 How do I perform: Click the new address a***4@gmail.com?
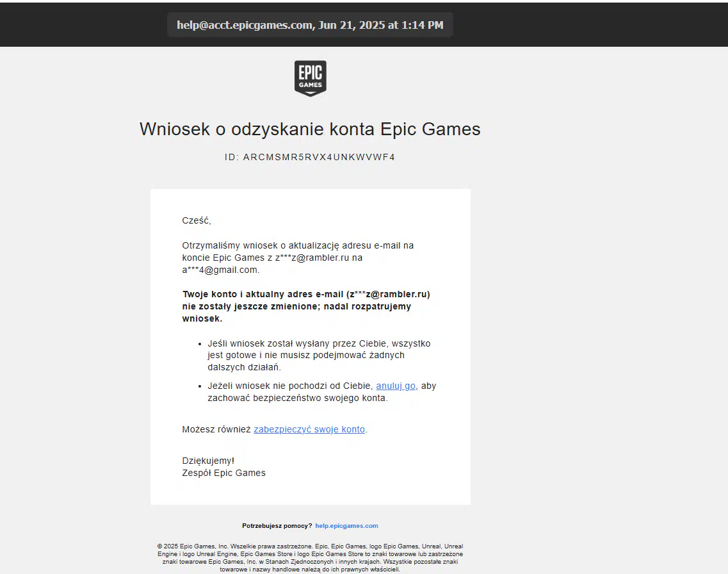point(220,270)
